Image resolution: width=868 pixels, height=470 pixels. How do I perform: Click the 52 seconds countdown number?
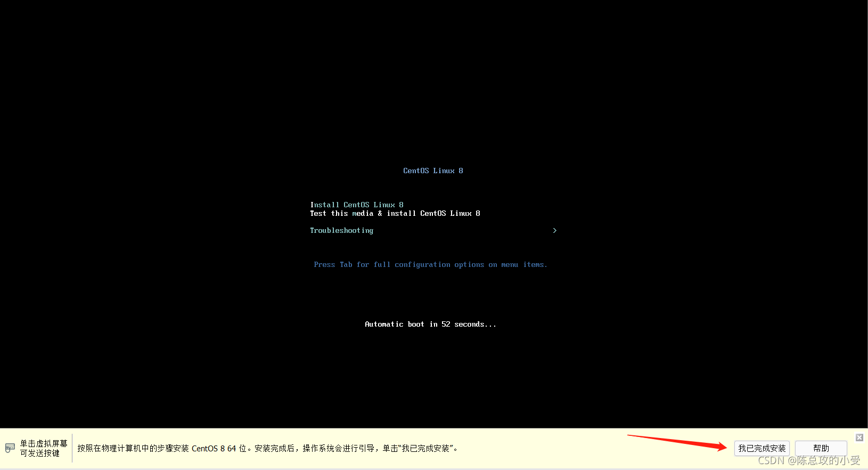(x=446, y=324)
